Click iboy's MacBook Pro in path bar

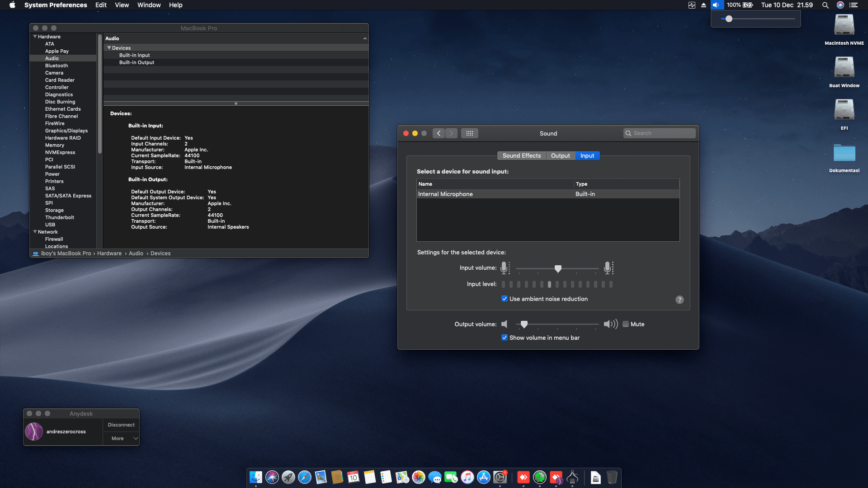[x=66, y=253]
